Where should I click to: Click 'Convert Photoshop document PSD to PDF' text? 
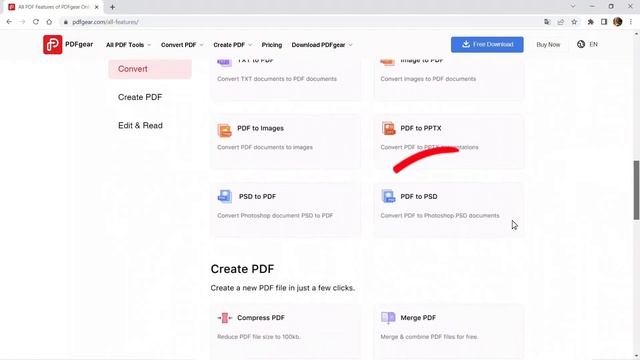[275, 215]
